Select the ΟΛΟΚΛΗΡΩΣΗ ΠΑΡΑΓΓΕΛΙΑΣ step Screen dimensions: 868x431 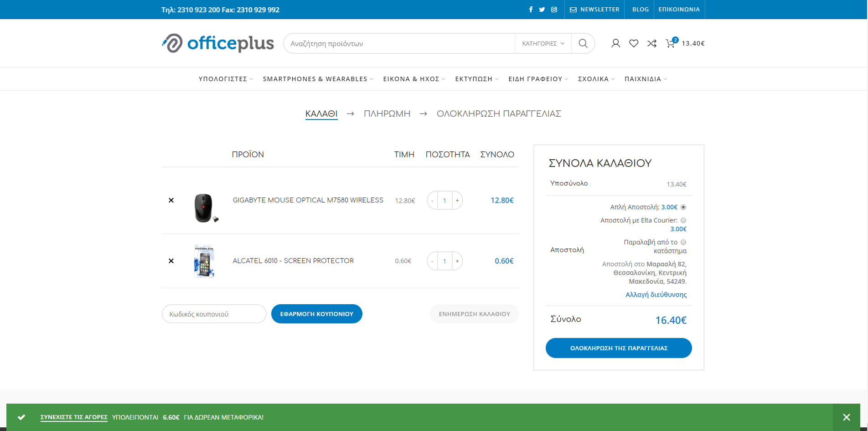[499, 114]
